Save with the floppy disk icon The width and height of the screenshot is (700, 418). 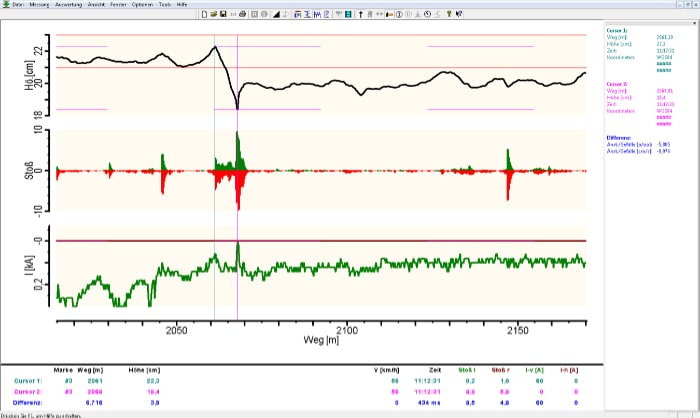pos(223,15)
